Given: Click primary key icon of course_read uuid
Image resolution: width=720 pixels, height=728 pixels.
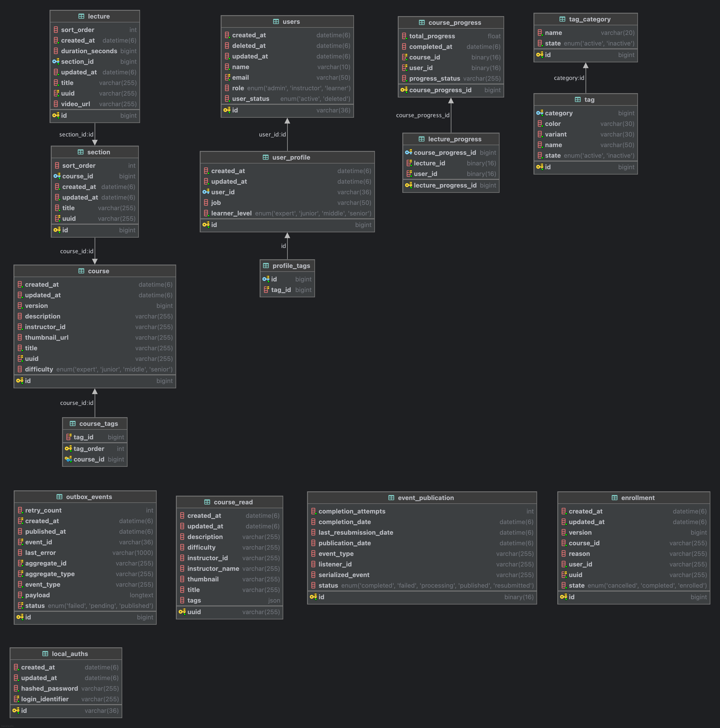Looking at the screenshot, I should click(182, 612).
